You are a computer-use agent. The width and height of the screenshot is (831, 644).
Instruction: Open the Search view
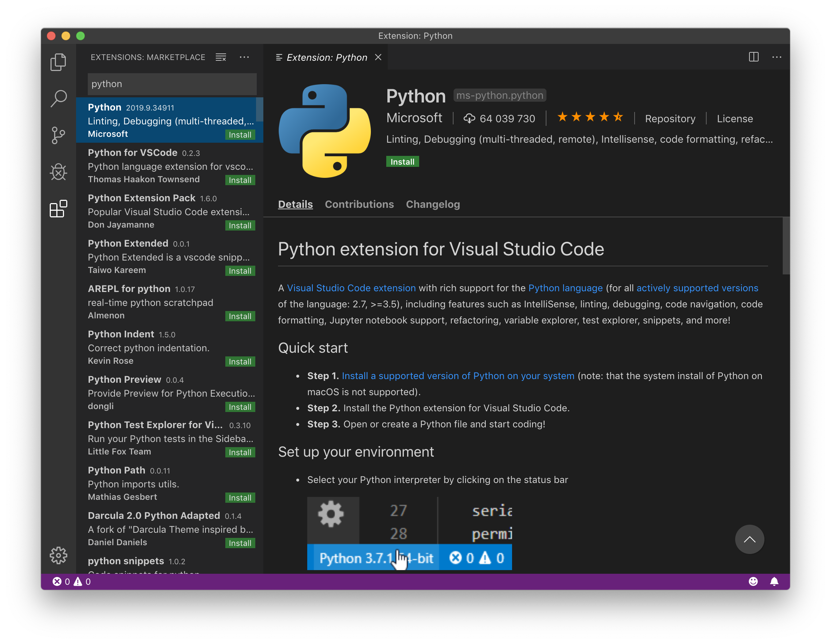[x=58, y=98]
